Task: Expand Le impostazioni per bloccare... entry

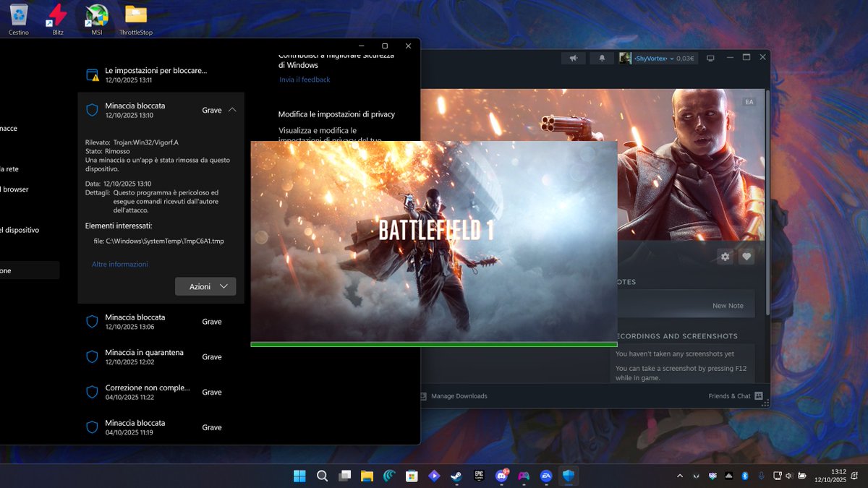Action: point(161,75)
